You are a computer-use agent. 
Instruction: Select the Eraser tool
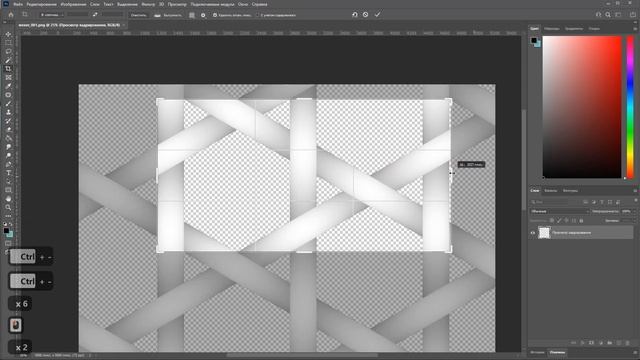coord(8,129)
